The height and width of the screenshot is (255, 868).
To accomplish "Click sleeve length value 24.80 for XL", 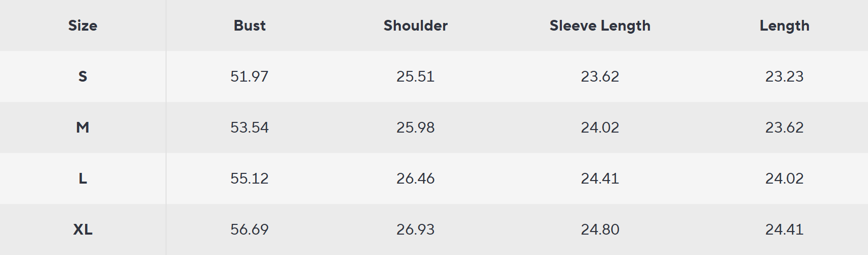I will click(x=600, y=229).
